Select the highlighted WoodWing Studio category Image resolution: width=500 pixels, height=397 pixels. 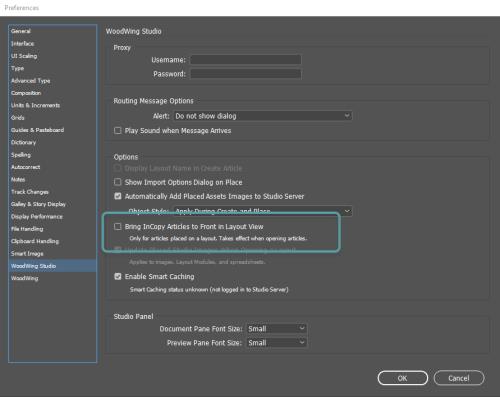[x=53, y=266]
